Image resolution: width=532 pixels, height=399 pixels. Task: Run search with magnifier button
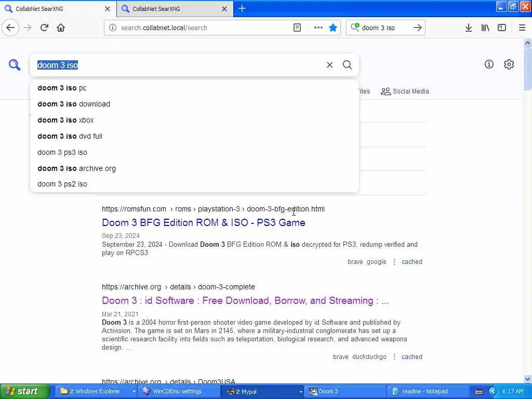click(347, 65)
